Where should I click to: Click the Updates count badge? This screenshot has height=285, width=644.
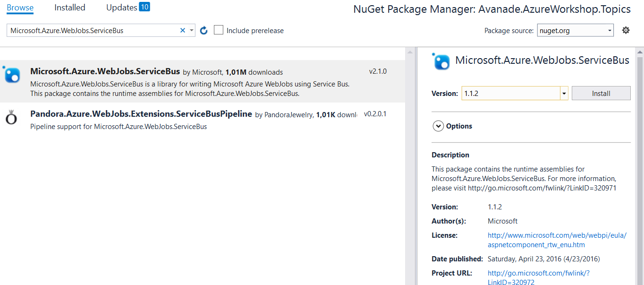(144, 7)
